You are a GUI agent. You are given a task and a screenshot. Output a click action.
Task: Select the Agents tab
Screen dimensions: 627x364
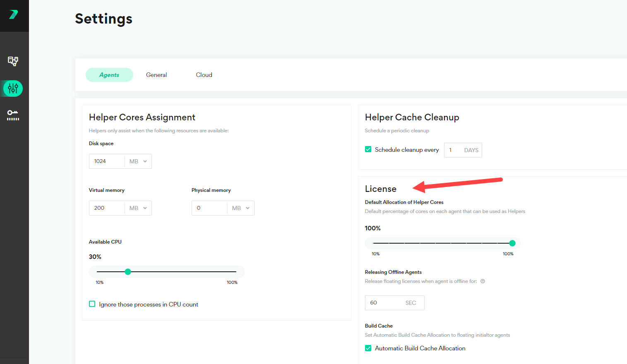pos(109,75)
